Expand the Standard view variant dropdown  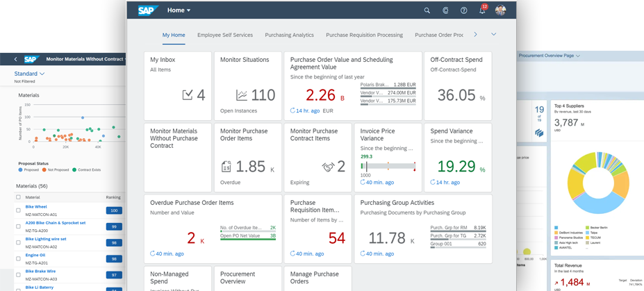click(x=42, y=74)
